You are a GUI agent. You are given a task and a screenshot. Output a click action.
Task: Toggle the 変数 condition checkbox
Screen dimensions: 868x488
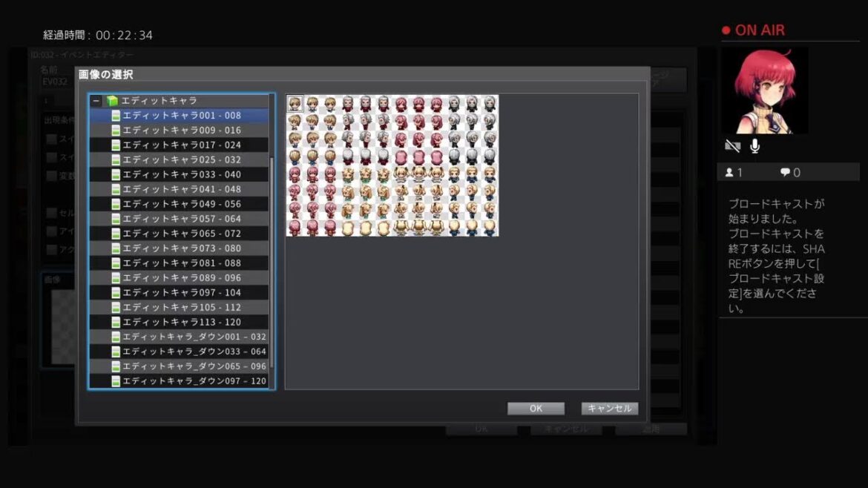coord(52,177)
